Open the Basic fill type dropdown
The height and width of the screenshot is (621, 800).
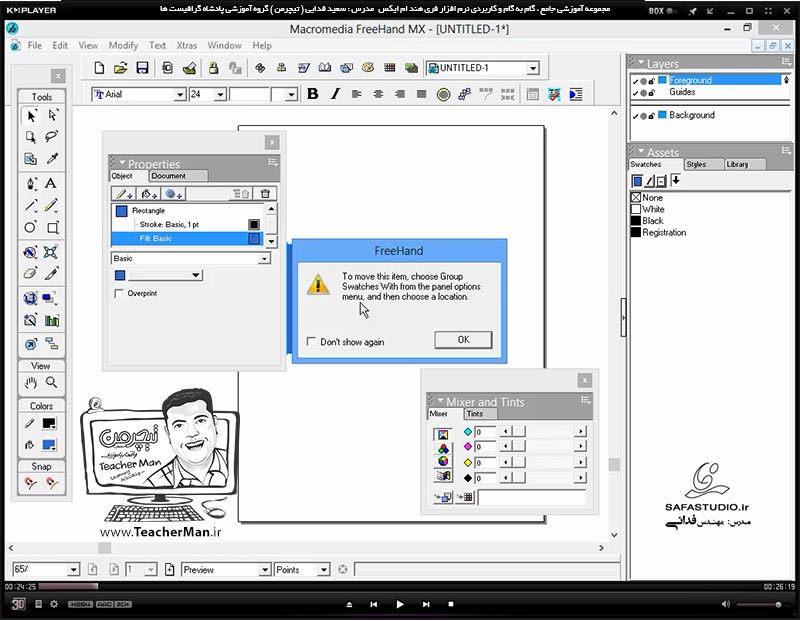point(264,259)
